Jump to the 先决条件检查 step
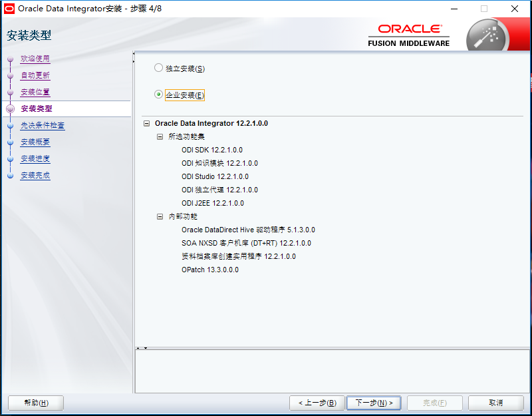The image size is (532, 416). tap(43, 125)
